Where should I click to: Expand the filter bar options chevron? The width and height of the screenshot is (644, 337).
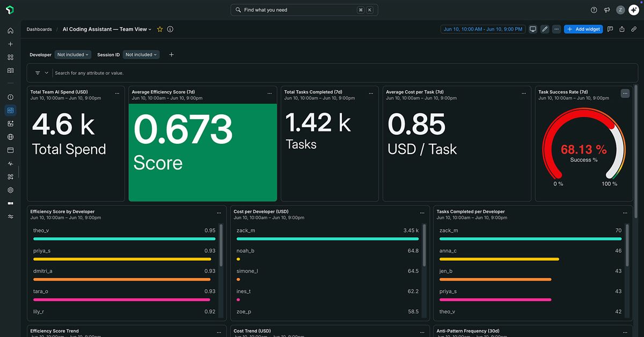click(x=47, y=73)
